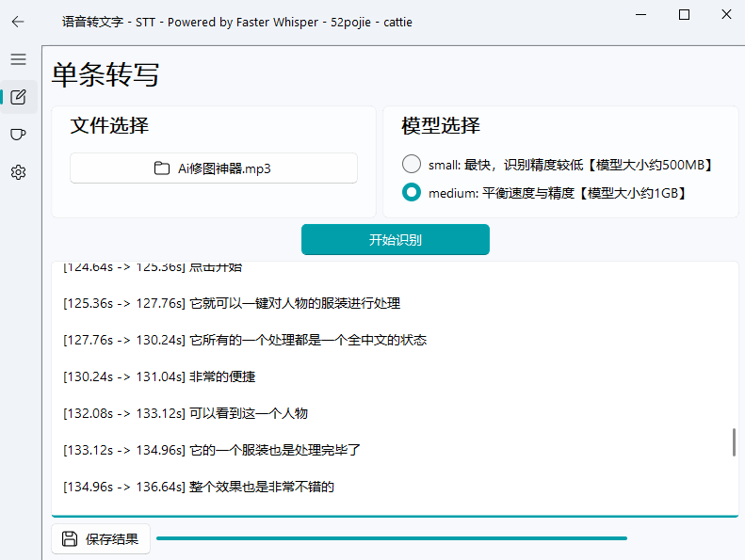Click the progress bar next to save
The image size is (745, 560).
tap(391, 538)
